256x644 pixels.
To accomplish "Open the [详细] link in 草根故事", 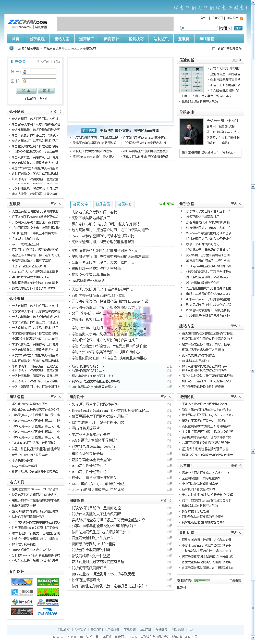I will (x=226, y=143).
